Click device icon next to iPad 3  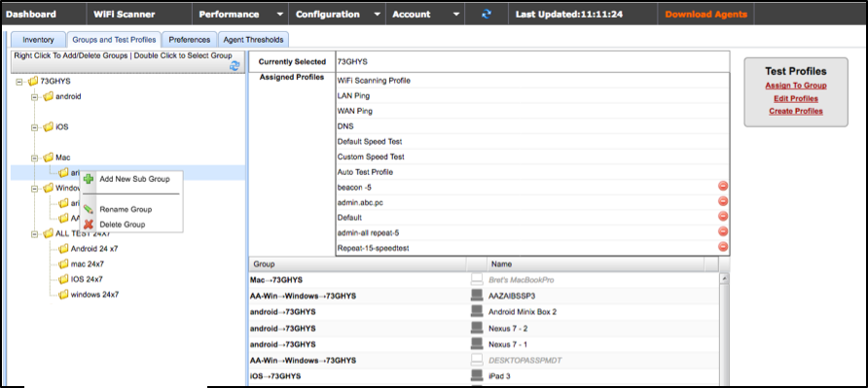[476, 376]
